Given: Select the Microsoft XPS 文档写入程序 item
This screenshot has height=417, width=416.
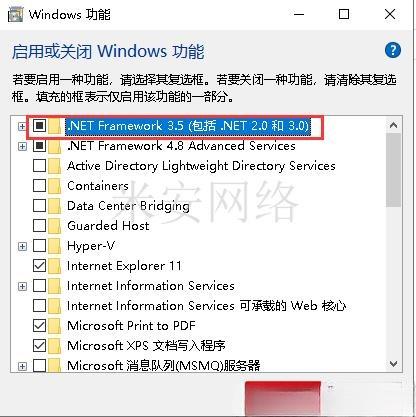Looking at the screenshot, I should [x=146, y=346].
